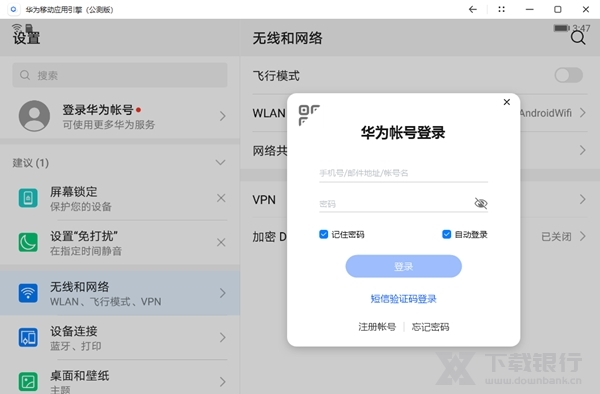Click the battery status icon

(x=561, y=28)
